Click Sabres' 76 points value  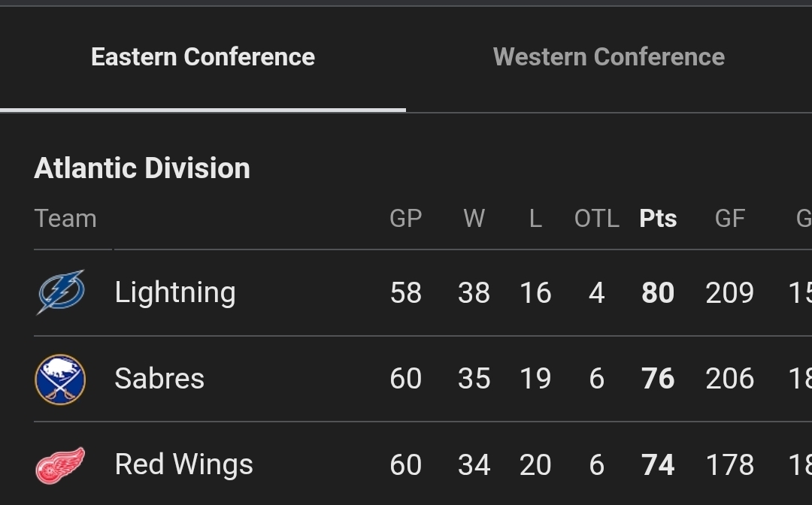[x=658, y=379]
